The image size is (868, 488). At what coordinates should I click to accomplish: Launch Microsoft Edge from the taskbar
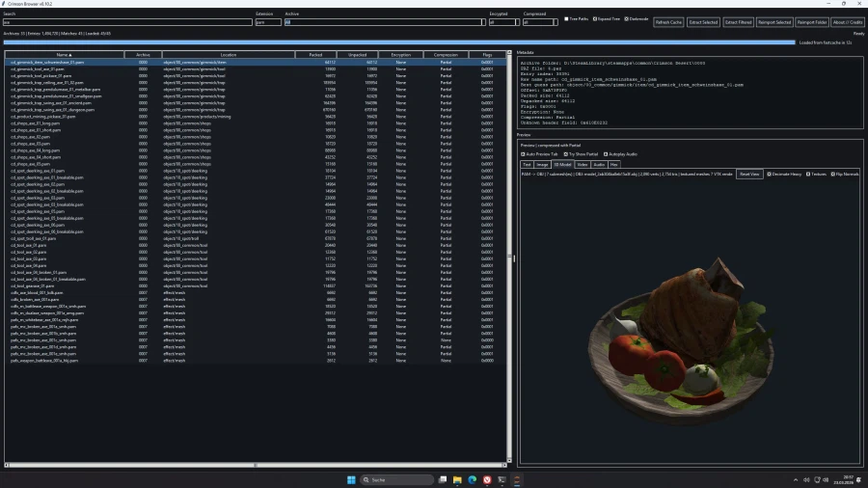coord(473,479)
